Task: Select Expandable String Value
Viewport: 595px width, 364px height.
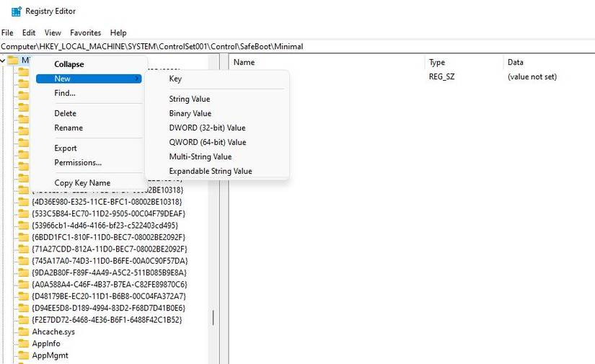Action: click(x=211, y=171)
